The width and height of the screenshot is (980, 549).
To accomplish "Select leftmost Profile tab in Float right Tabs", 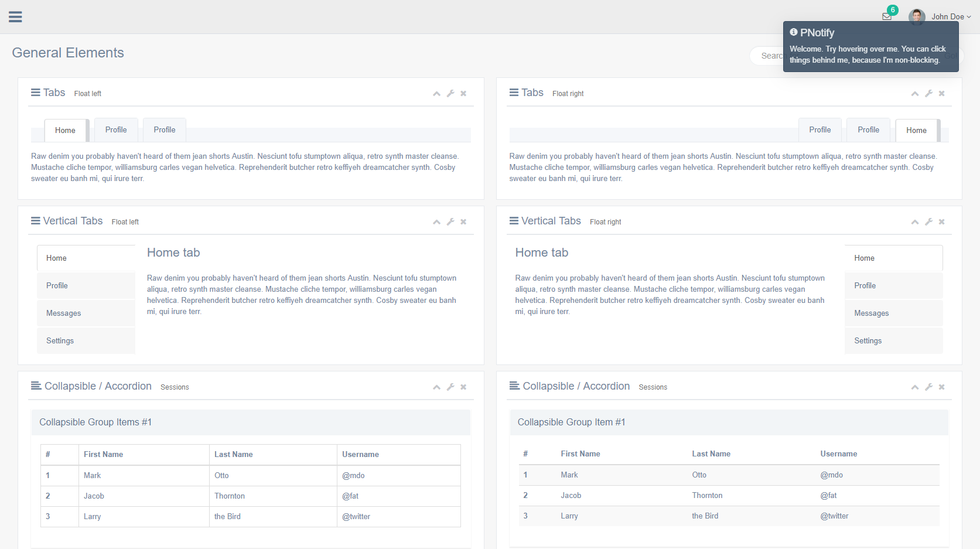I will click(x=820, y=129).
